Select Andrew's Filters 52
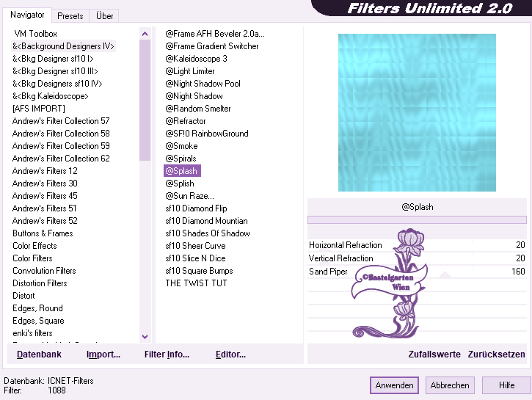This screenshot has width=532, height=400. pyautogui.click(x=45, y=221)
